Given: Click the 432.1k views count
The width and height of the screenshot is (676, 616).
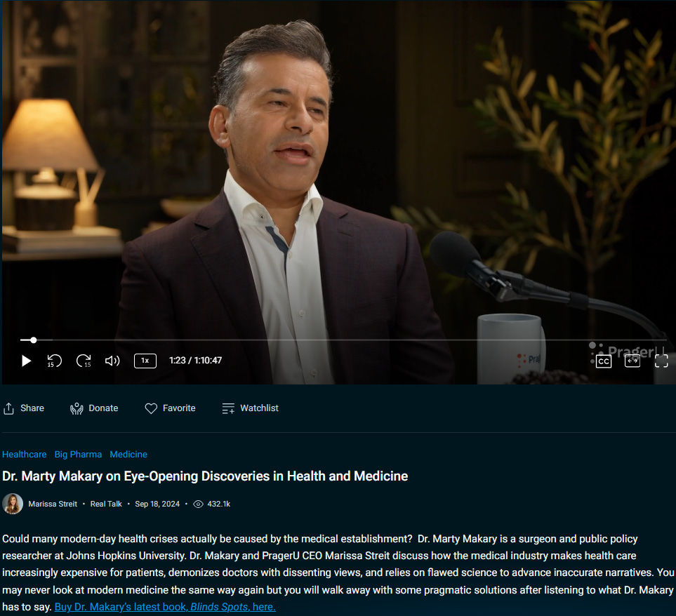Looking at the screenshot, I should (218, 504).
